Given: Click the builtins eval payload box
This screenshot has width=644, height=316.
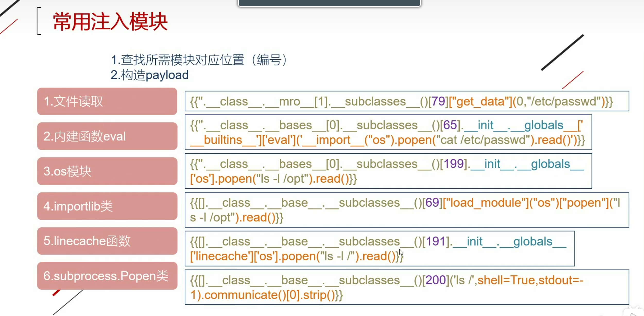Looking at the screenshot, I should (388, 133).
